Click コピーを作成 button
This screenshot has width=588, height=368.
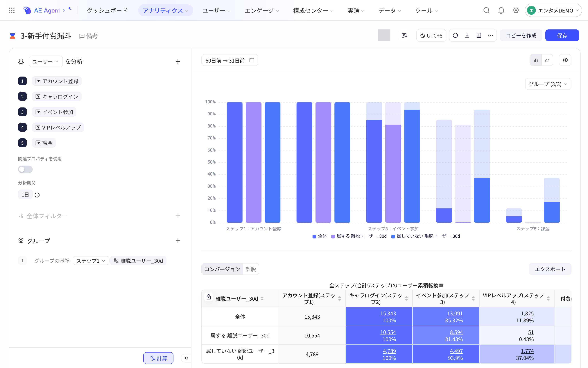tap(521, 36)
